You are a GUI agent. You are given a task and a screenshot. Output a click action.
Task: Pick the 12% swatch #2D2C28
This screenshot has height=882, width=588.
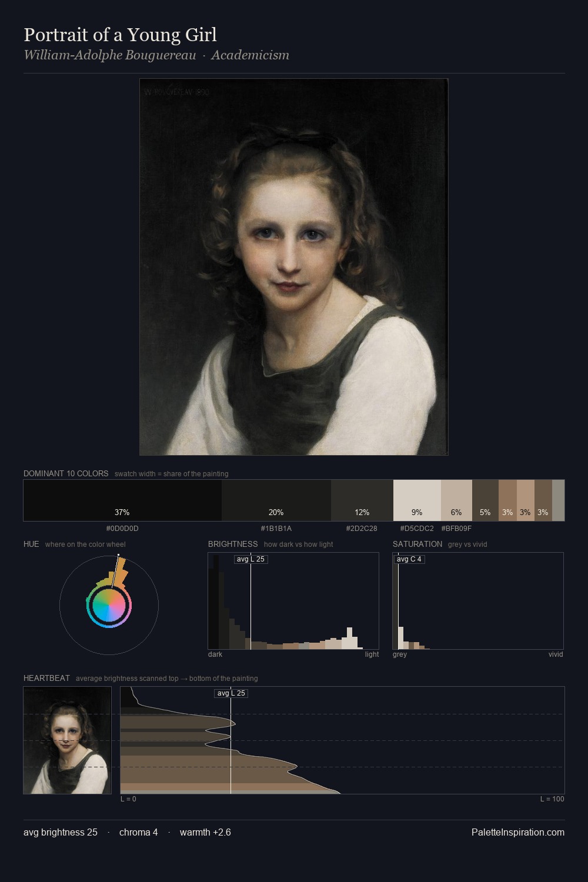coord(362,500)
